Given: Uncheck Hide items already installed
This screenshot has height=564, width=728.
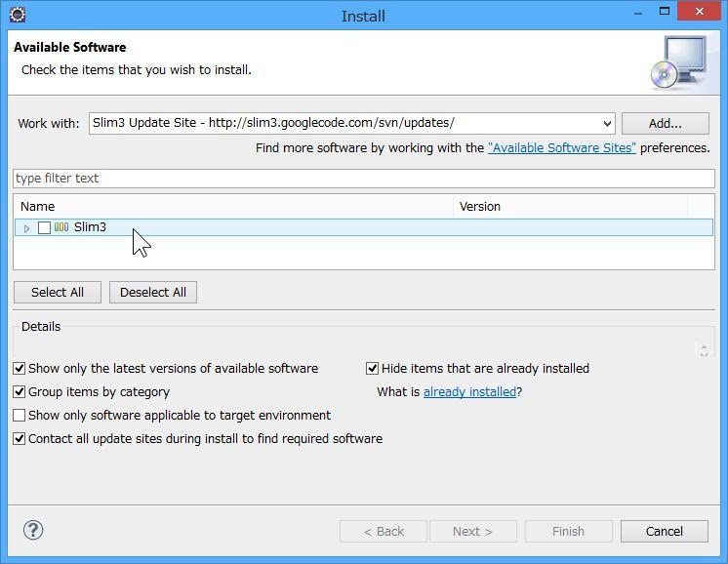Looking at the screenshot, I should point(372,369).
